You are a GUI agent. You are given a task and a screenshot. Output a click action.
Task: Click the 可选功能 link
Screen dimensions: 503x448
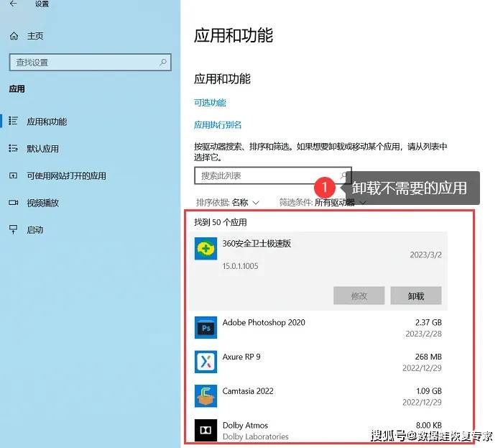tap(210, 103)
